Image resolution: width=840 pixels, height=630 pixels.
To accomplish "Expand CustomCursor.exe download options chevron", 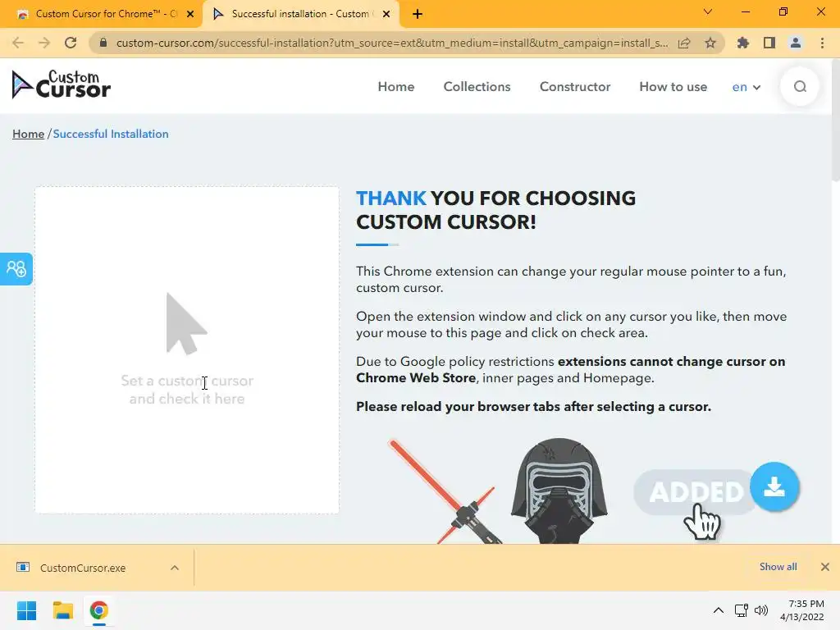I will 175,568.
